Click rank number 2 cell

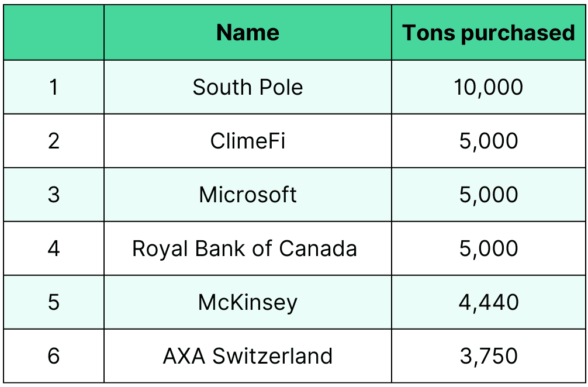click(54, 141)
